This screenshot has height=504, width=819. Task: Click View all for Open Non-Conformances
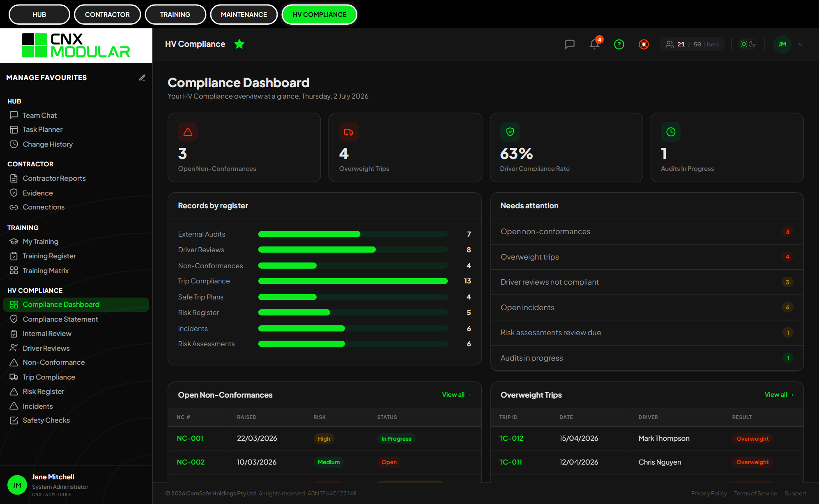tap(456, 395)
